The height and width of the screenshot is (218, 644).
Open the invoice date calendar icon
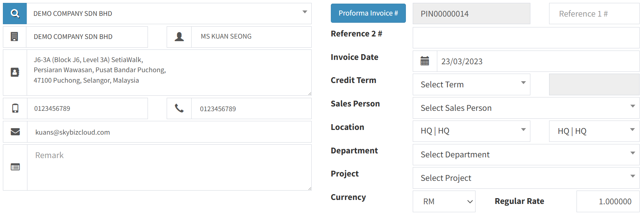pyautogui.click(x=425, y=61)
